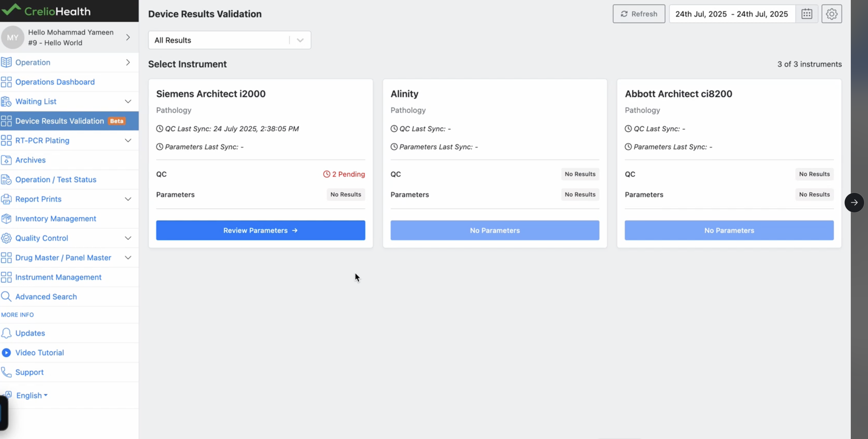The image size is (868, 439).
Task: Click the red pending clock icon
Action: tap(327, 174)
